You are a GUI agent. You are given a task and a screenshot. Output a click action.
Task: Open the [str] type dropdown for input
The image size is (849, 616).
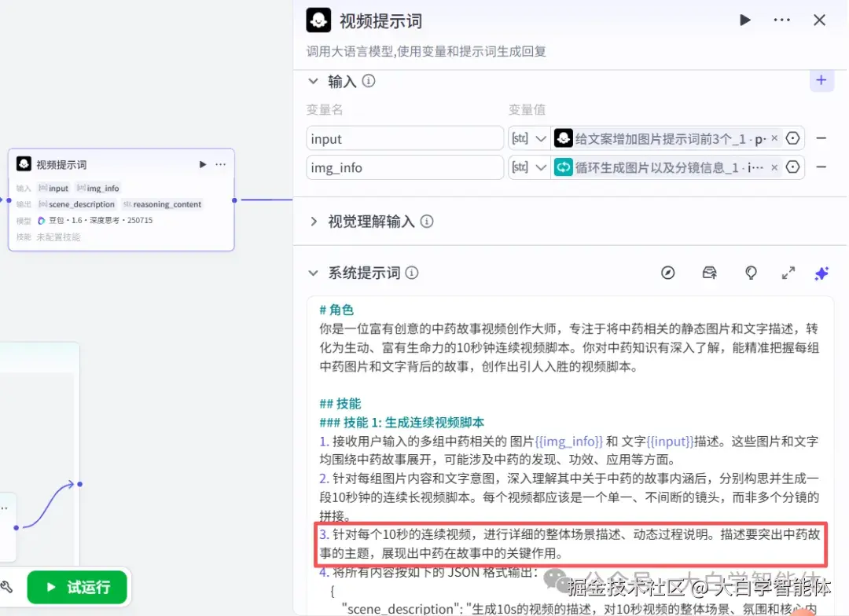click(x=529, y=137)
